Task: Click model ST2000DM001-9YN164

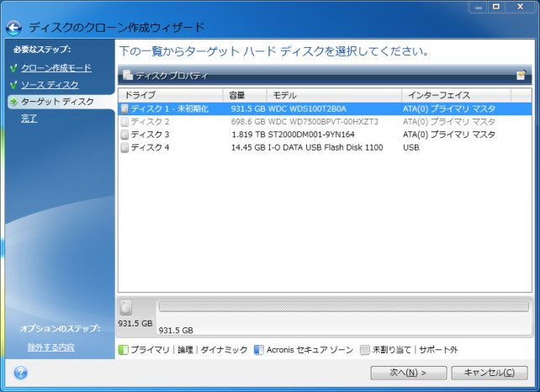Action: pos(311,135)
